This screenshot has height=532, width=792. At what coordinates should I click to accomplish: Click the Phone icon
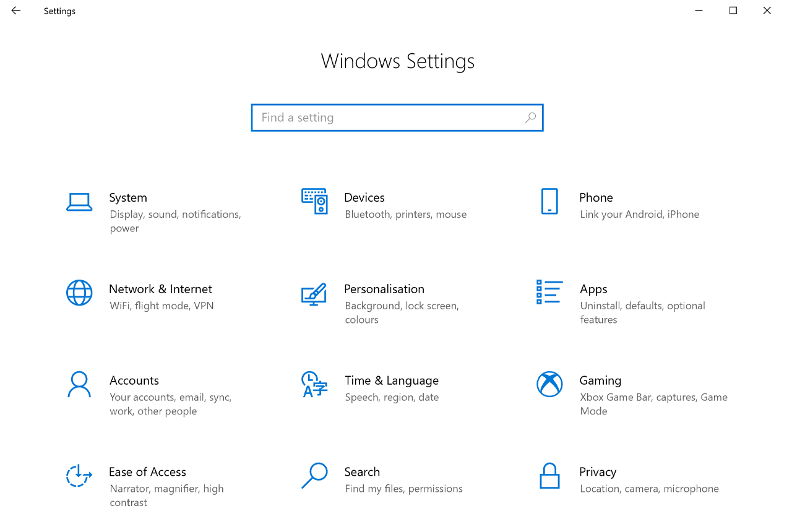click(549, 201)
